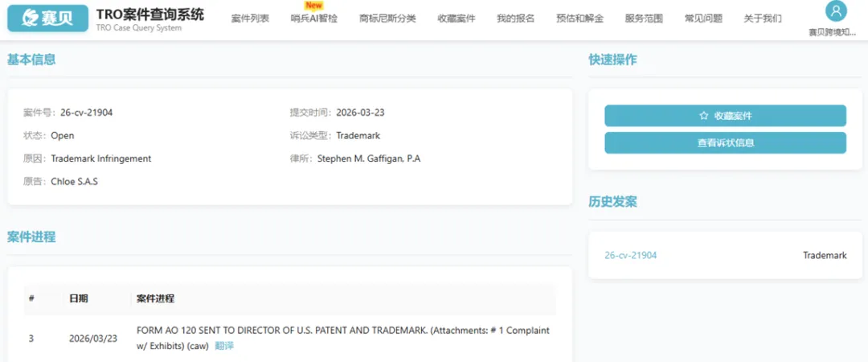Click the 赛贝 logo in header
The width and height of the screenshot is (868, 362).
[x=47, y=18]
